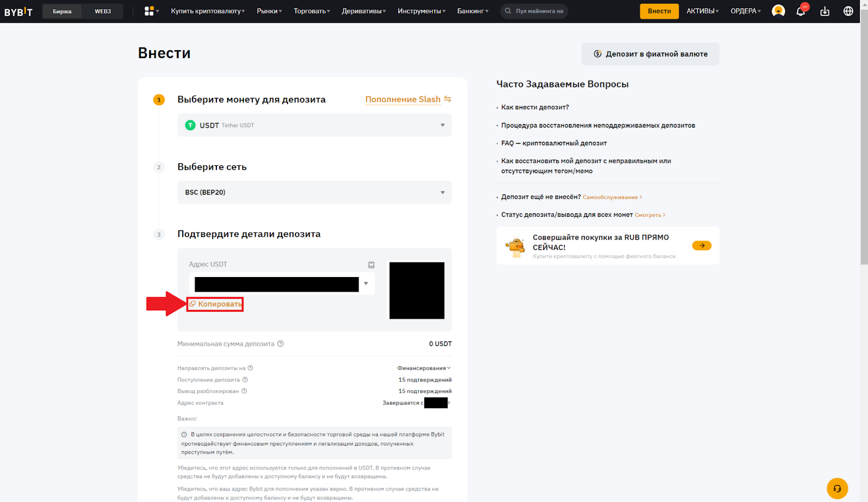
Task: Click the Tether USDT coin icon
Action: coord(190,125)
